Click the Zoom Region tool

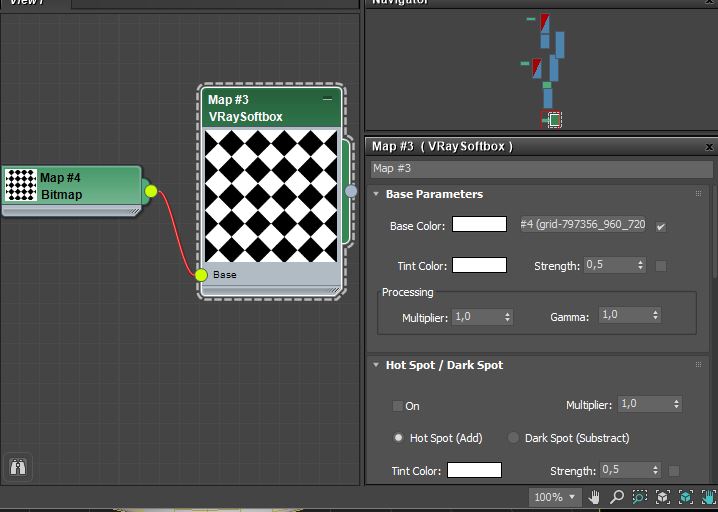click(x=639, y=497)
